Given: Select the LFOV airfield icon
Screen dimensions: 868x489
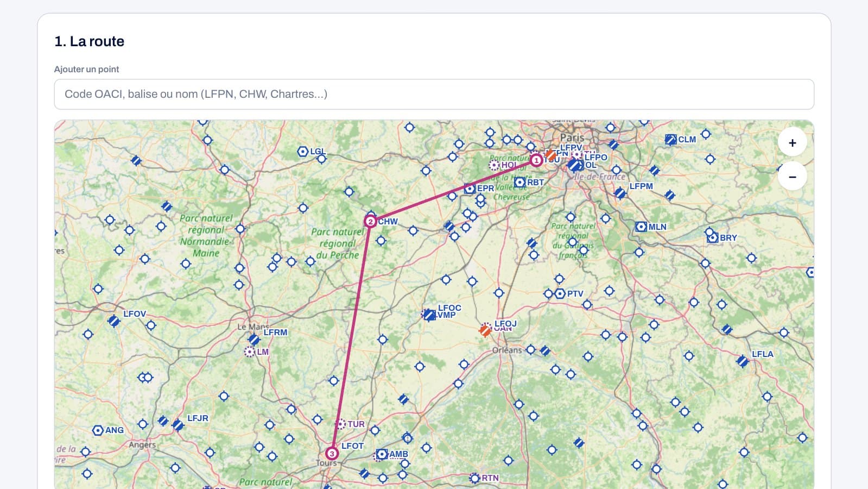Looking at the screenshot, I should coord(114,321).
